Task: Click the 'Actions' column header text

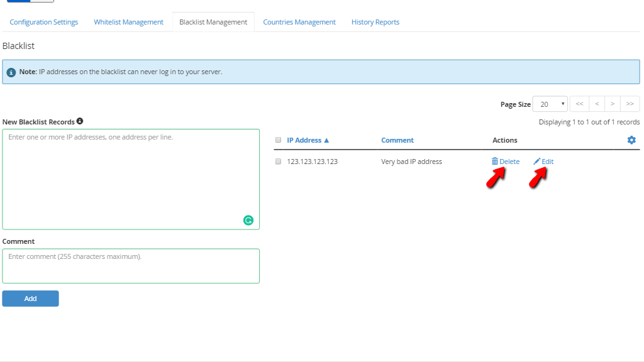Action: (x=505, y=140)
